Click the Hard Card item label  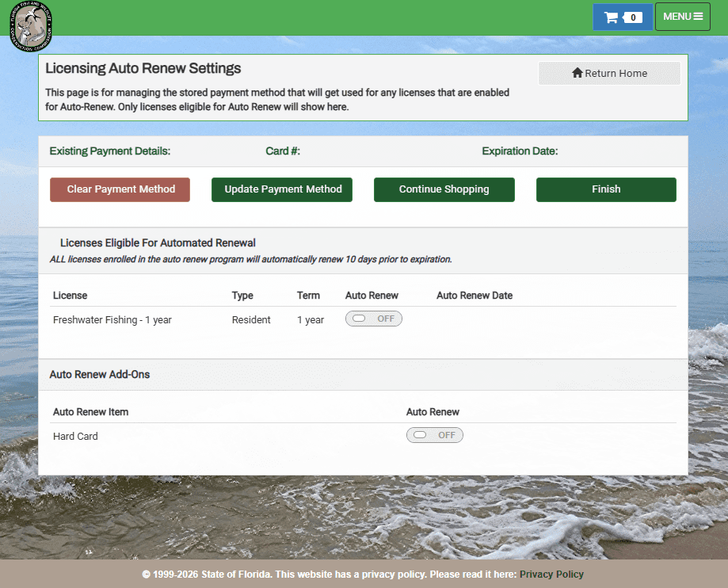(75, 437)
